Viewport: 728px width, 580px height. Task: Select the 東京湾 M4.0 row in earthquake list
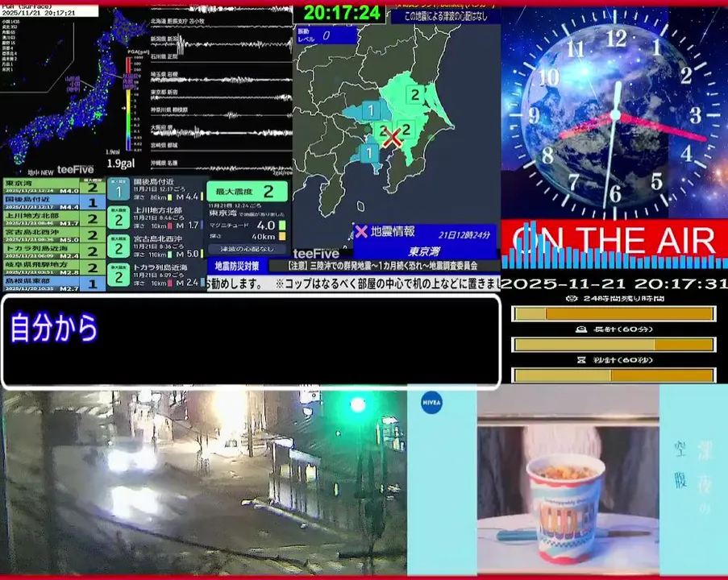54,187
